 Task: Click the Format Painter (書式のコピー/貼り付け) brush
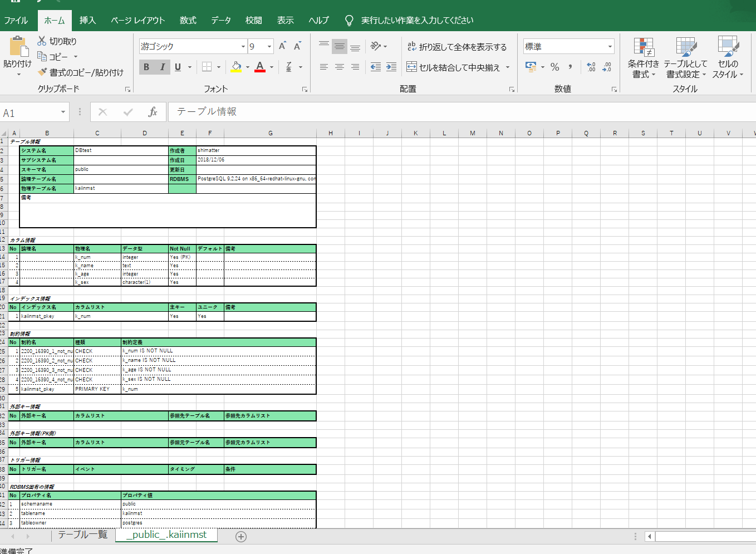pyautogui.click(x=42, y=72)
